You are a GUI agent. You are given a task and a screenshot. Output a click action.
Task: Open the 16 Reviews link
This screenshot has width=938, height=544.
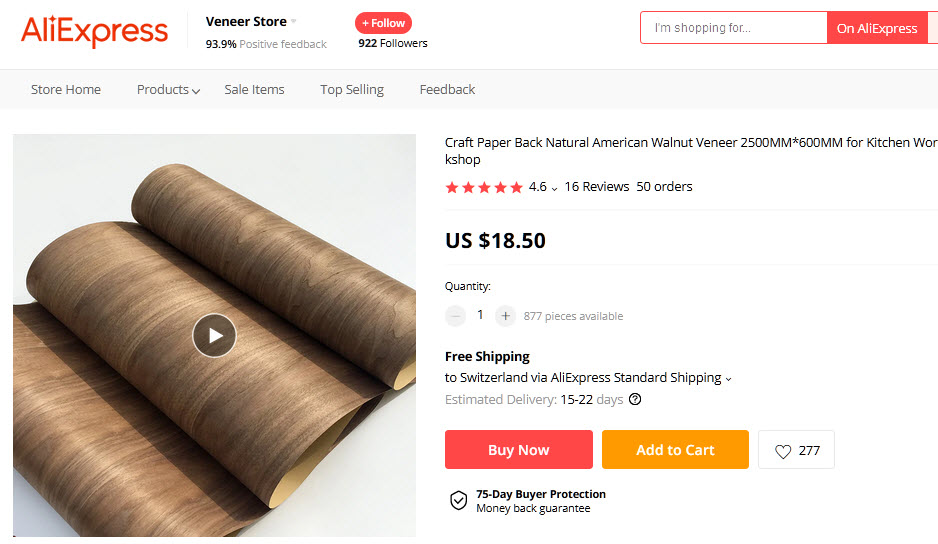597,187
